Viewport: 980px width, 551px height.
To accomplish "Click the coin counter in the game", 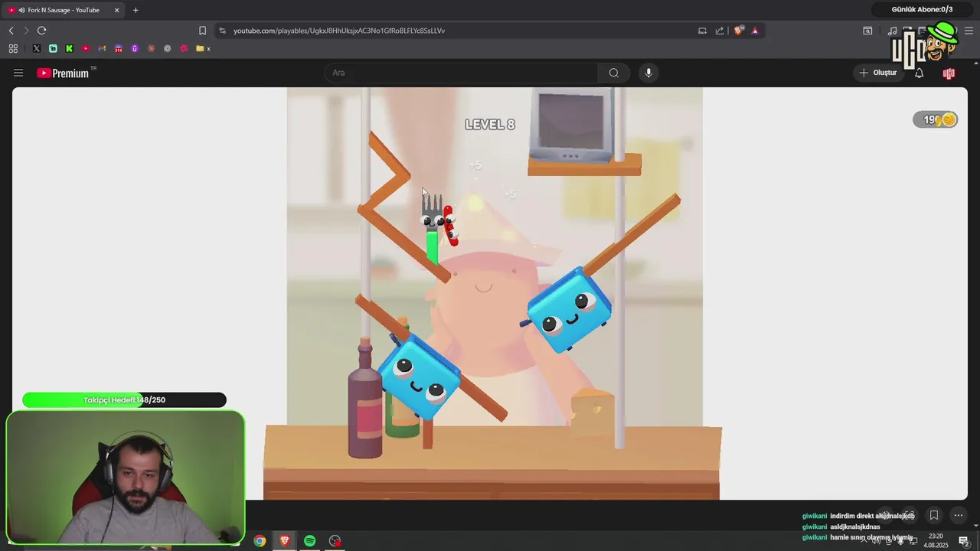I will (x=935, y=119).
